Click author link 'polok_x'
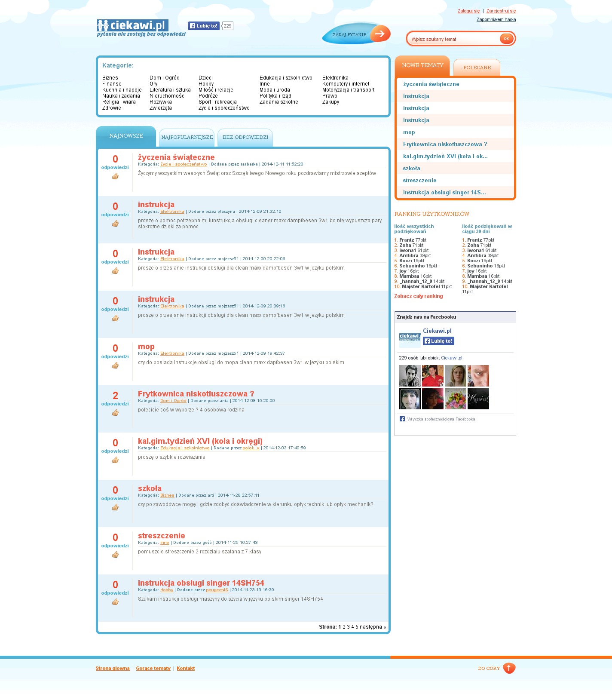 (251, 448)
